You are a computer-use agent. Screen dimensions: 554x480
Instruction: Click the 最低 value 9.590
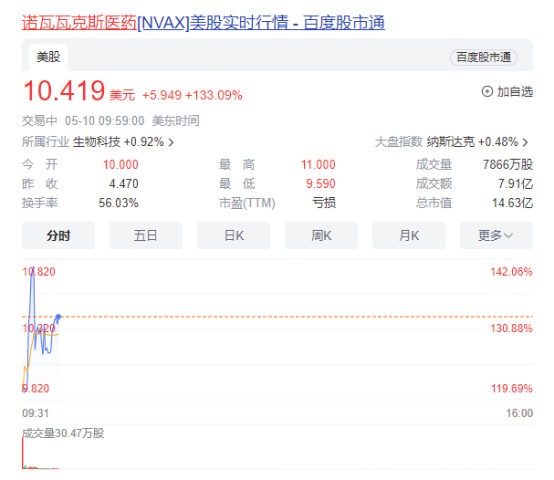[320, 184]
